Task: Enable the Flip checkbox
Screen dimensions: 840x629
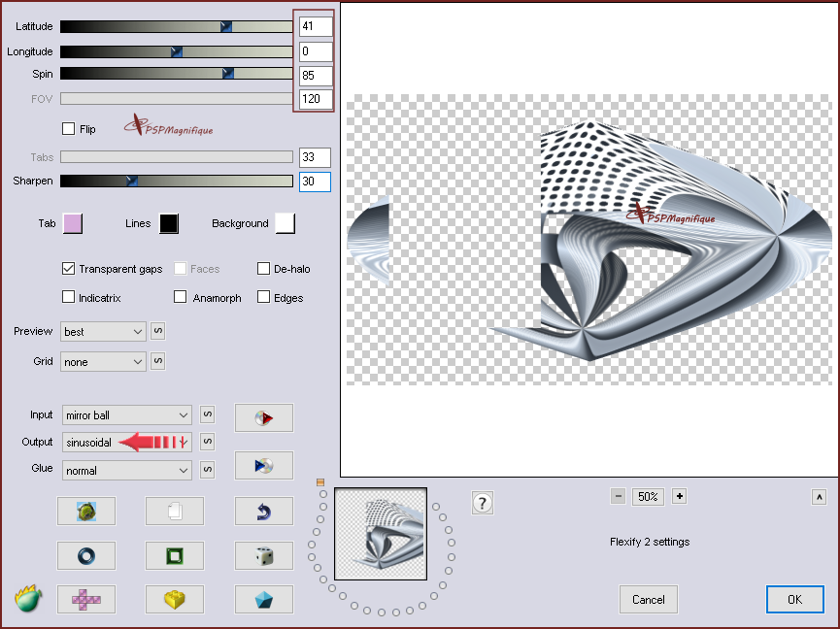Action: (x=68, y=129)
